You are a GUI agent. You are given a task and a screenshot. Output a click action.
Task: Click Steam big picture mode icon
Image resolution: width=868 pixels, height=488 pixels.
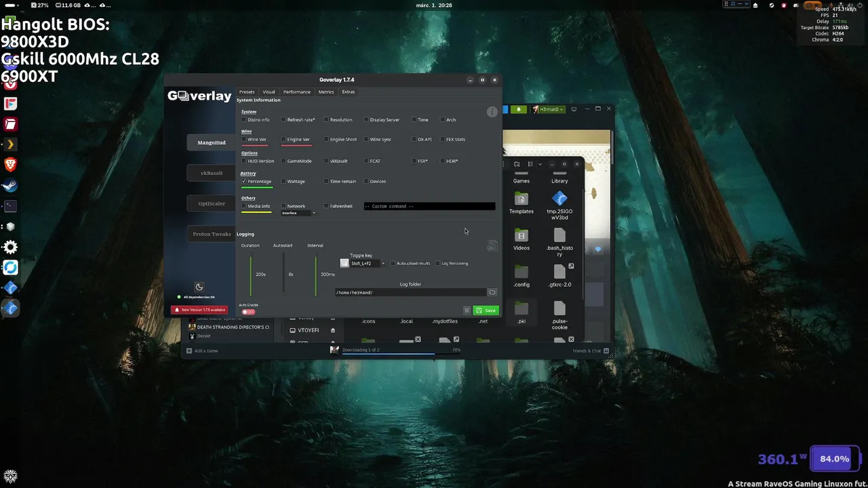pos(574,109)
